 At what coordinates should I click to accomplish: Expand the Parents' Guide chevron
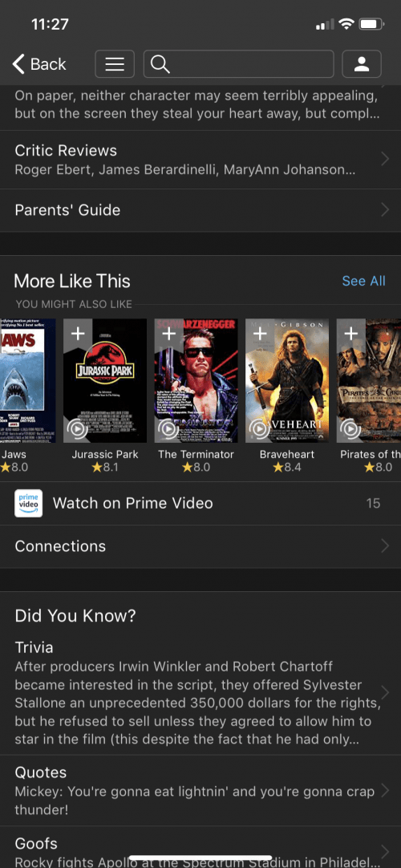pyautogui.click(x=386, y=210)
